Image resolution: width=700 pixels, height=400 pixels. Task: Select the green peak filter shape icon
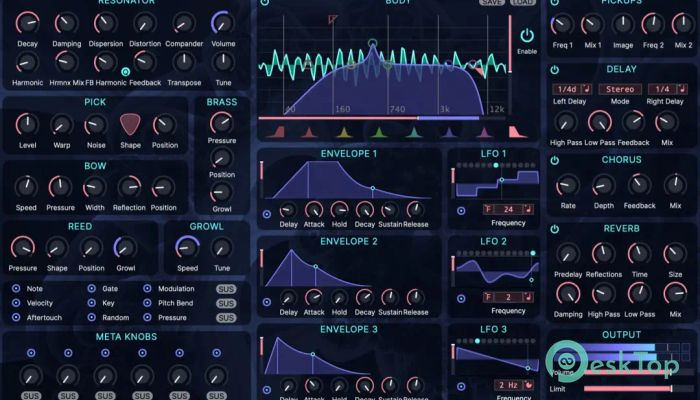coord(378,132)
